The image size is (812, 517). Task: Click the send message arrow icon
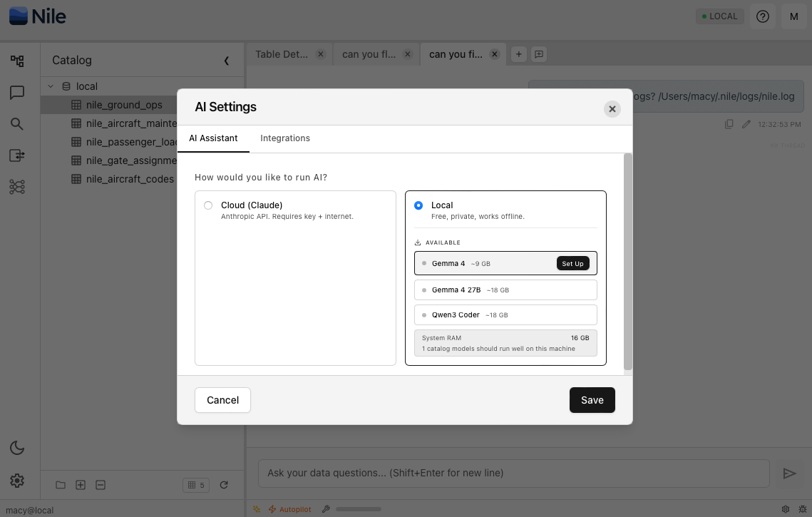click(790, 473)
